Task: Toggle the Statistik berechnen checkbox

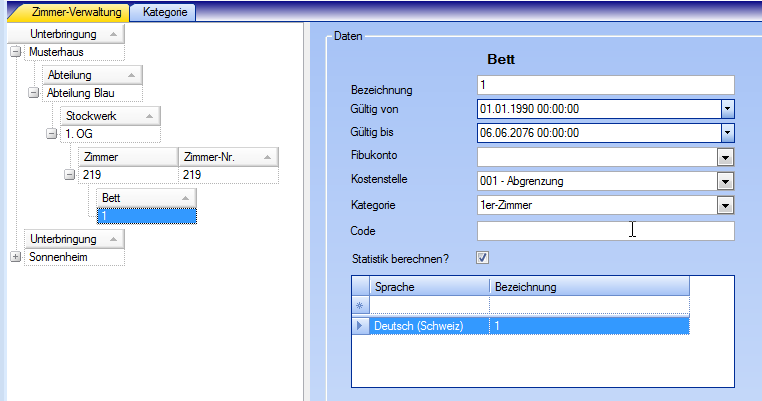Action: pyautogui.click(x=482, y=258)
